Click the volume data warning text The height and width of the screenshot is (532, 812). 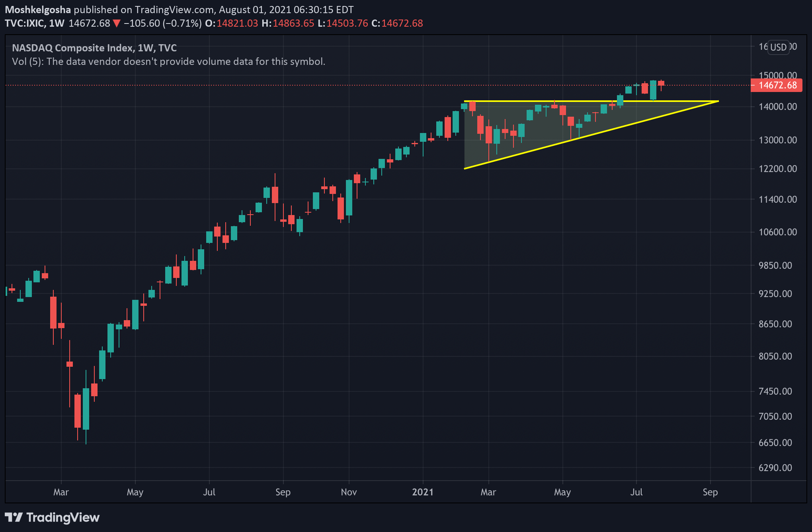point(169,62)
